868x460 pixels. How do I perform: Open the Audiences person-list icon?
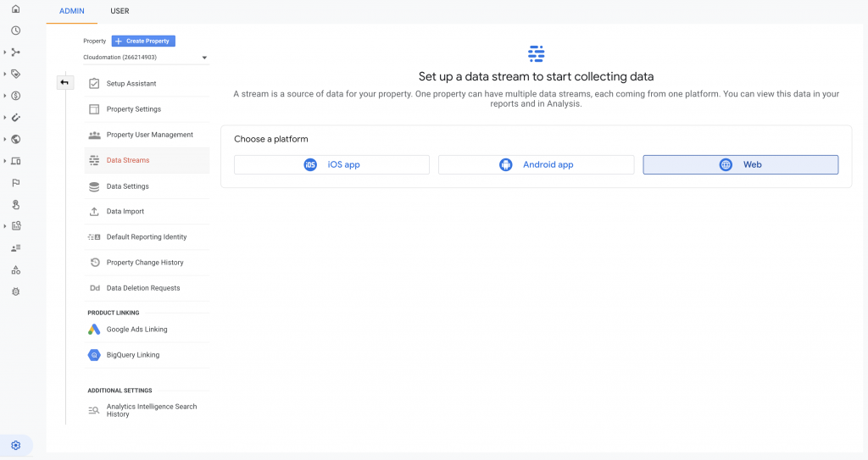15,248
